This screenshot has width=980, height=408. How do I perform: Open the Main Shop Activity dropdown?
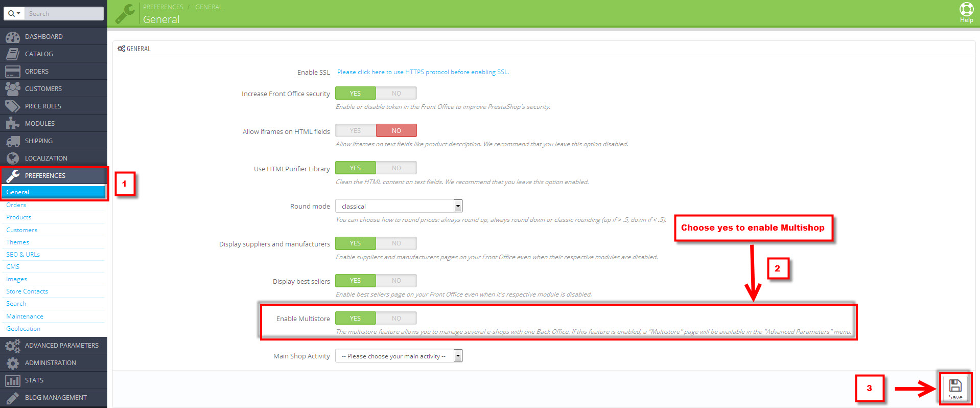tap(399, 356)
